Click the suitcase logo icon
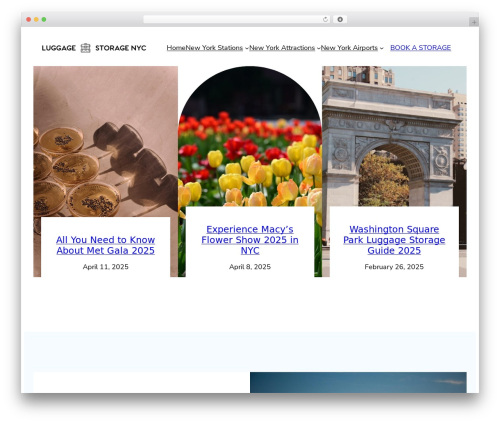500x423 pixels. click(x=85, y=48)
